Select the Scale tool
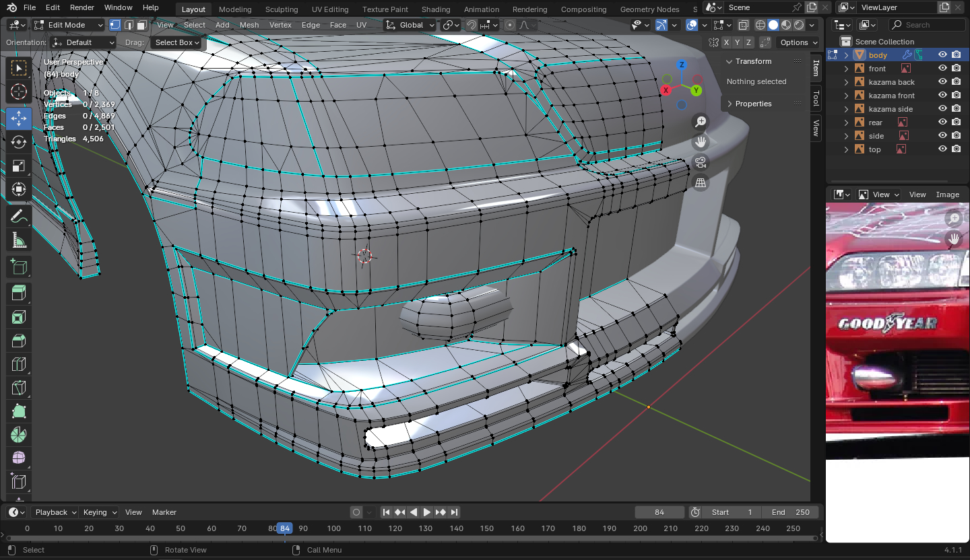 click(19, 166)
